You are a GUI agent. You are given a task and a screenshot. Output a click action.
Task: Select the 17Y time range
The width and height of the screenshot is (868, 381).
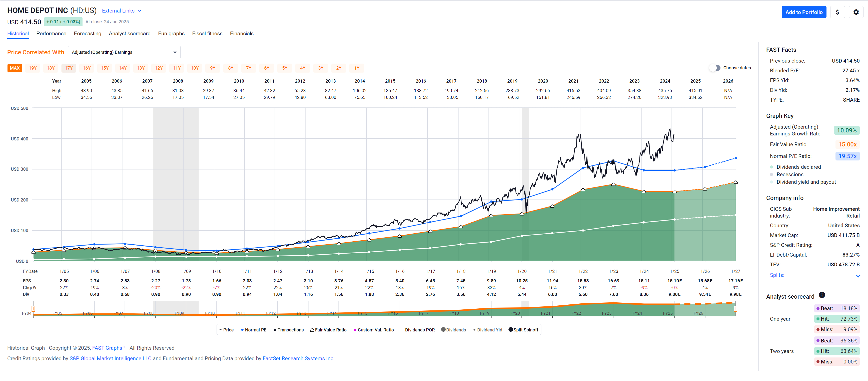[x=69, y=68]
